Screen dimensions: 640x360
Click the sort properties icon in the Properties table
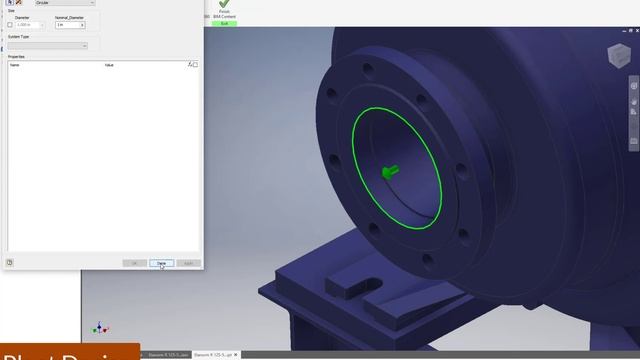(x=190, y=64)
